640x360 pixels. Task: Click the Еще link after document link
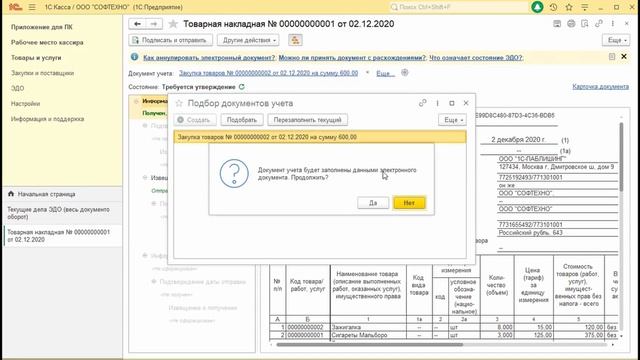(385, 73)
